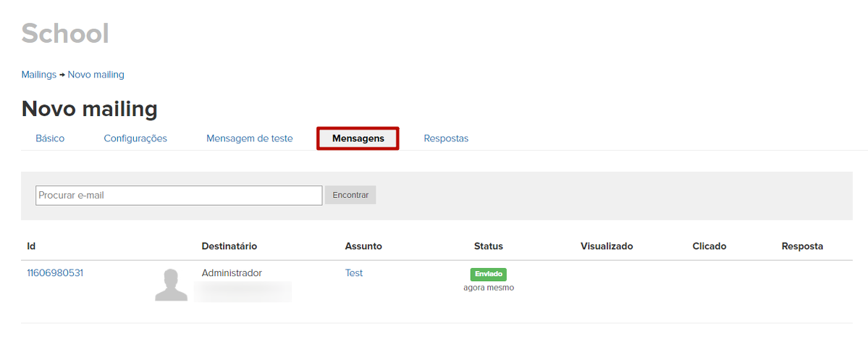
Task: Select the Mensagens tab
Action: point(358,138)
